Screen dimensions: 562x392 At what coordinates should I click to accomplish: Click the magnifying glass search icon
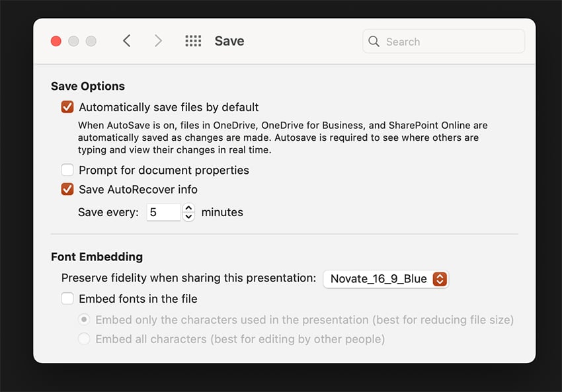coord(374,42)
